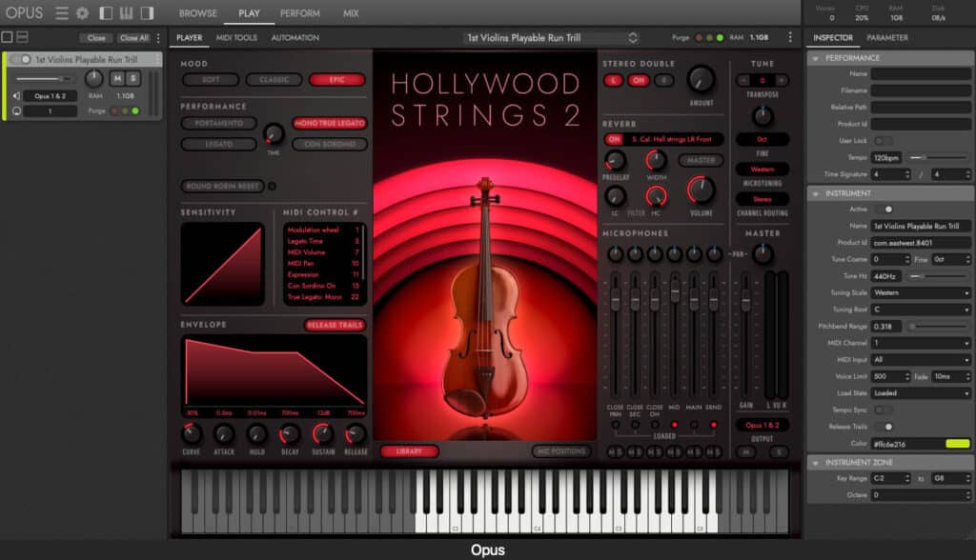Screen dimensions: 976x560
Task: Toggle the left browser panel layout icon
Action: 105,14
